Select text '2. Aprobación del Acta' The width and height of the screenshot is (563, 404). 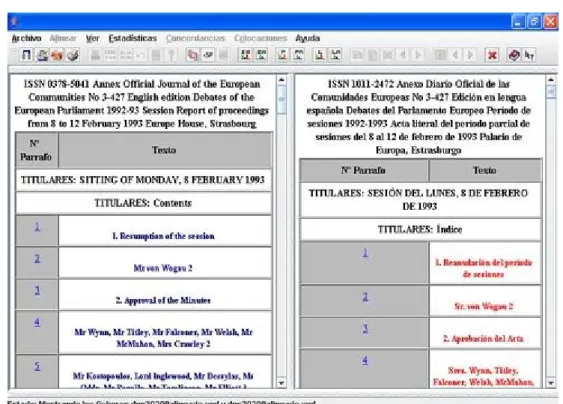point(483,338)
